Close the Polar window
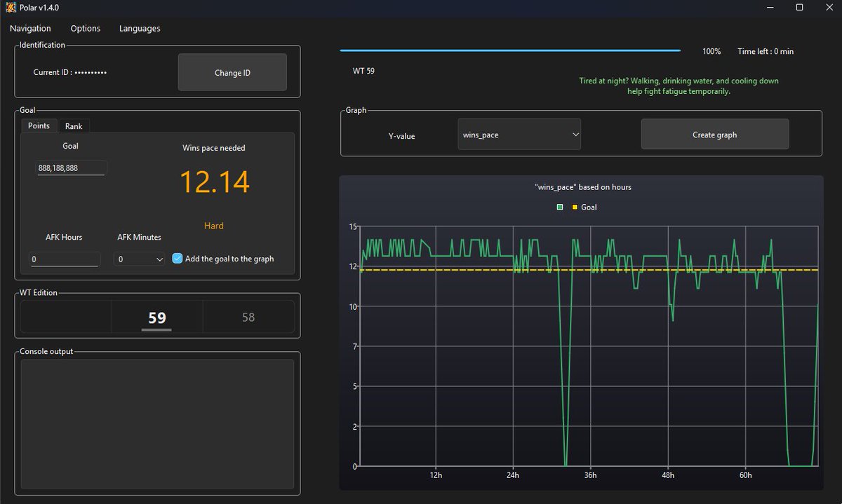This screenshot has width=842, height=504. point(829,7)
